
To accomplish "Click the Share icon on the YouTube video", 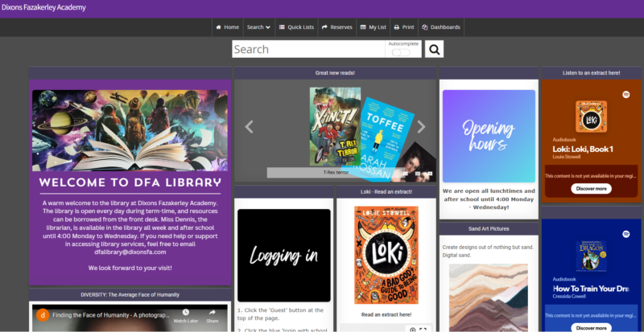I will [x=213, y=314].
